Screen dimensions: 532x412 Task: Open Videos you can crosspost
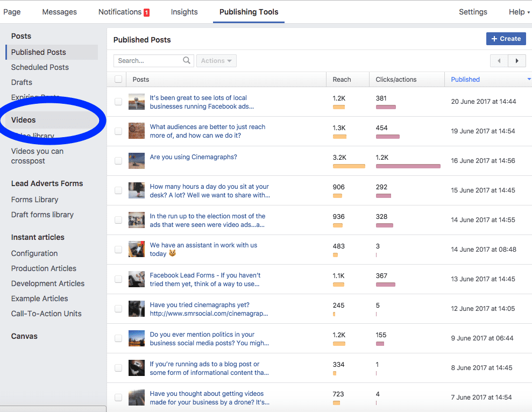click(x=37, y=156)
